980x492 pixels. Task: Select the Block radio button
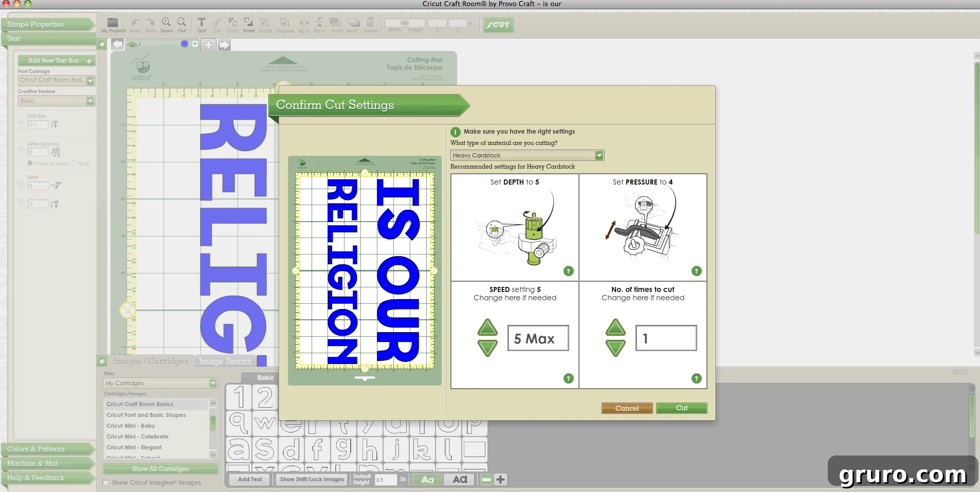75,163
